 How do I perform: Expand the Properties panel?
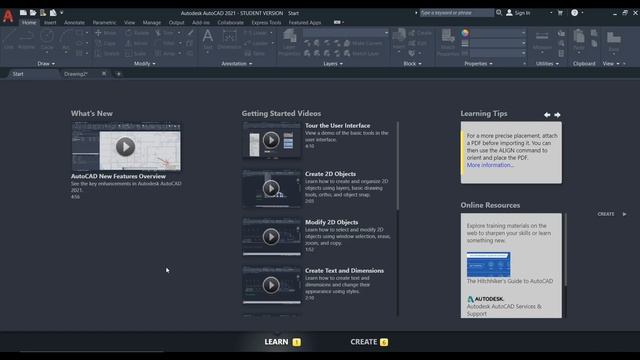tap(478, 64)
